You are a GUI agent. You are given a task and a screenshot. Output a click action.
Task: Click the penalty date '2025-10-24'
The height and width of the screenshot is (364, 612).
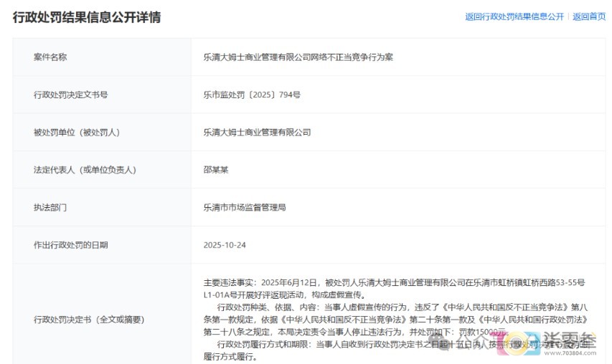pos(225,245)
